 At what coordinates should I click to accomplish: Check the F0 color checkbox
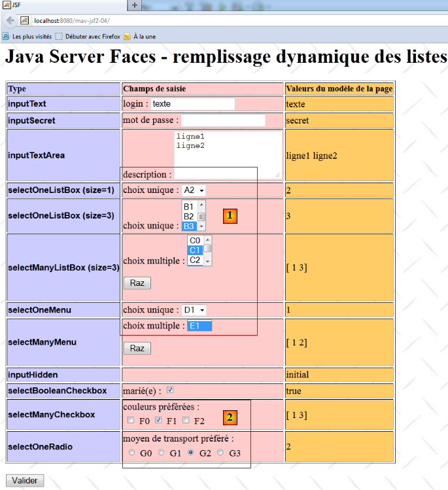tap(131, 420)
